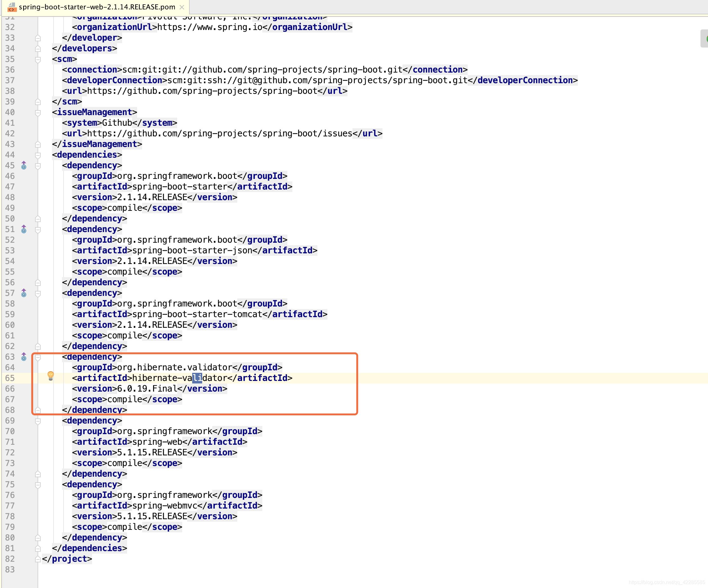Screen dimensions: 708x588
Task: Expand the dependency block on line 63
Action: tap(38, 357)
